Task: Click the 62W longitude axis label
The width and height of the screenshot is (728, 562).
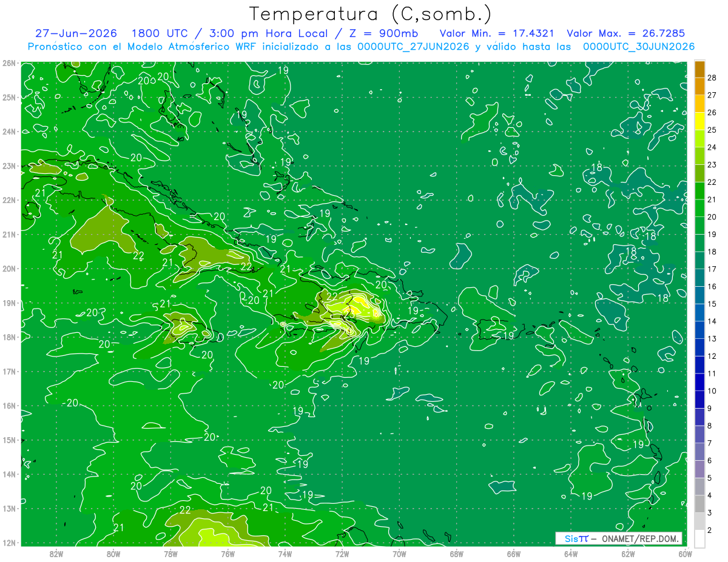Action: 628,553
